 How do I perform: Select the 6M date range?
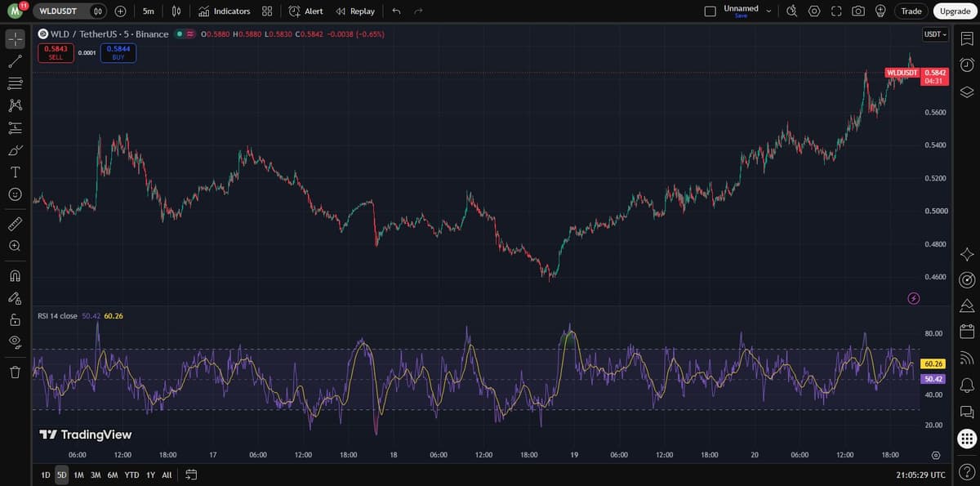click(113, 475)
